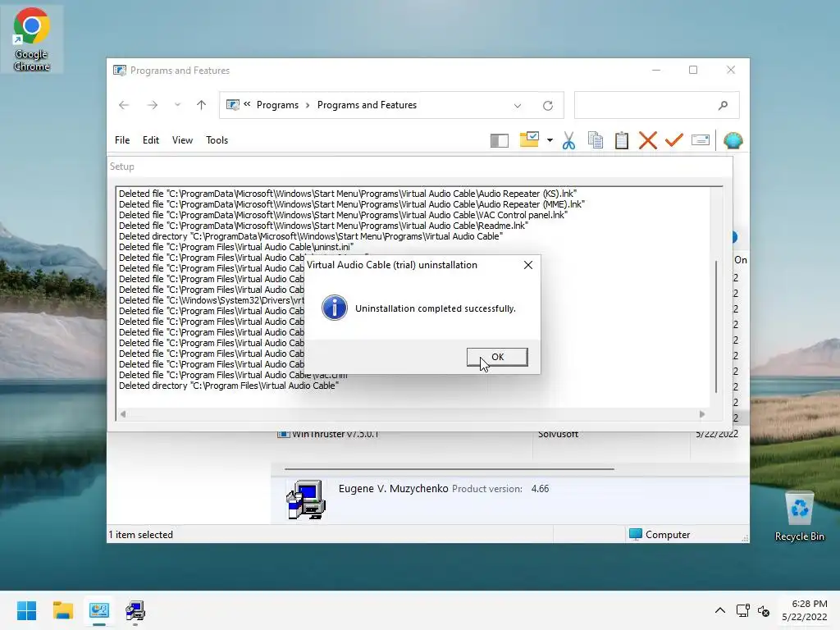
Task: Click the blue information icon in dialog
Action: pyautogui.click(x=335, y=308)
